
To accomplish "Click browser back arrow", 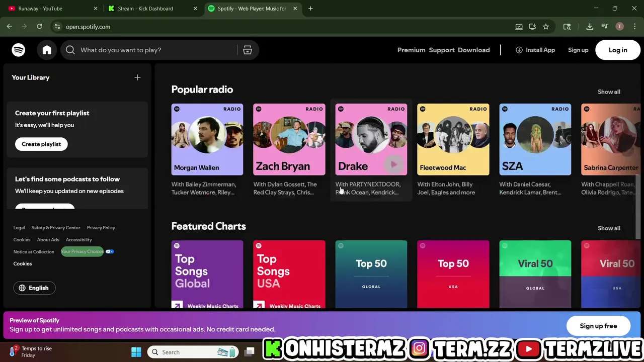I will tap(9, 27).
